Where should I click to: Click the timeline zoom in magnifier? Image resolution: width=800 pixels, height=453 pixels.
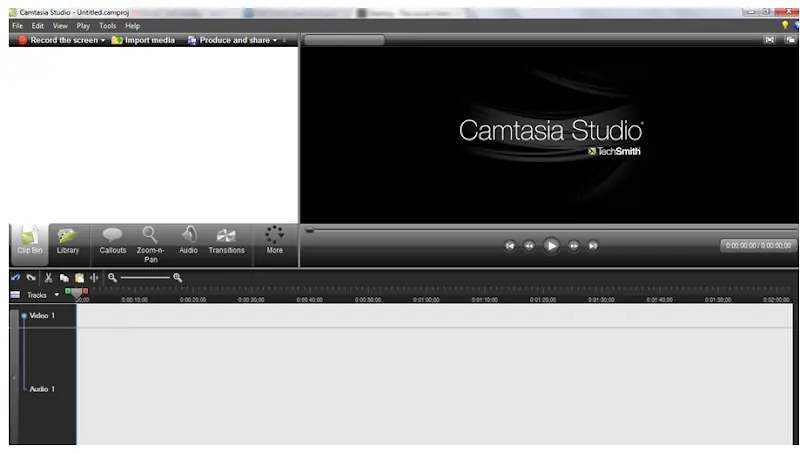coord(178,278)
